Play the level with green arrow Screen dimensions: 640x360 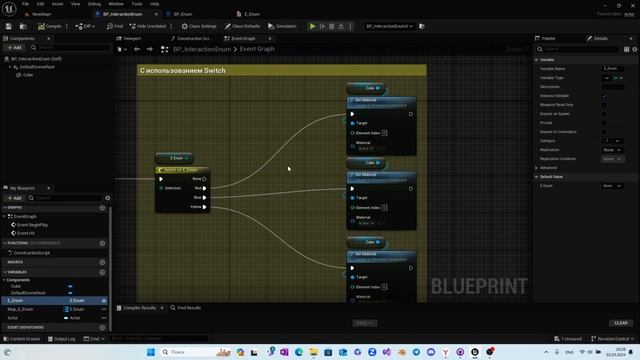coord(313,26)
